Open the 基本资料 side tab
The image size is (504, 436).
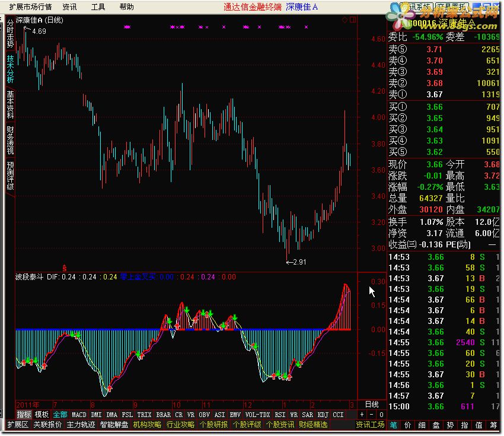(x=10, y=104)
